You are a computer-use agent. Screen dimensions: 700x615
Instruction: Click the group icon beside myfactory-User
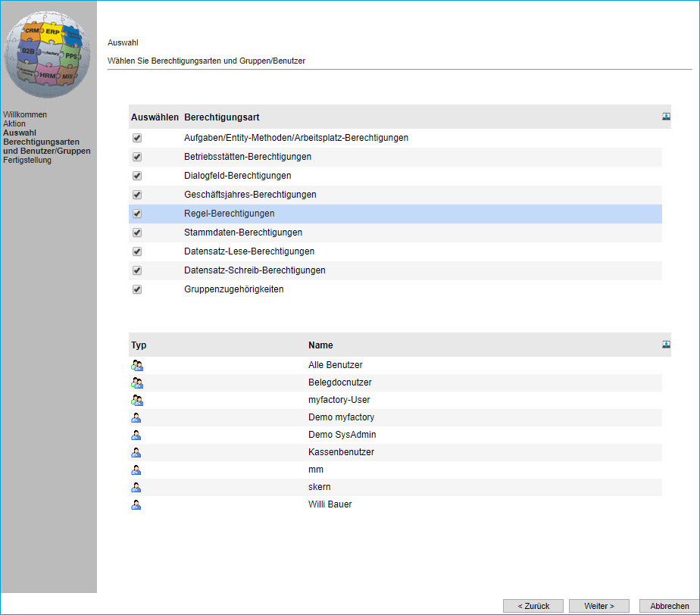(x=137, y=400)
